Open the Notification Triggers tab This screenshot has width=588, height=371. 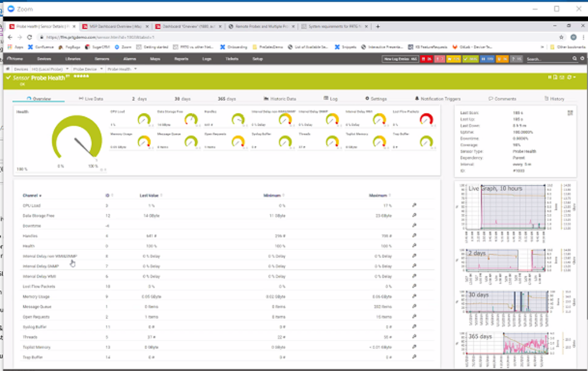coord(437,99)
